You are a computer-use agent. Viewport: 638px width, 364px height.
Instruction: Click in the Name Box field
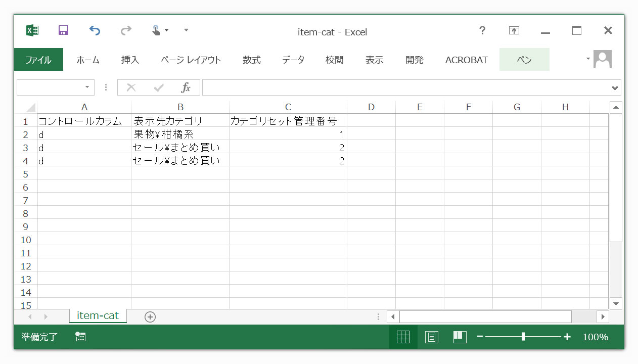(x=49, y=87)
